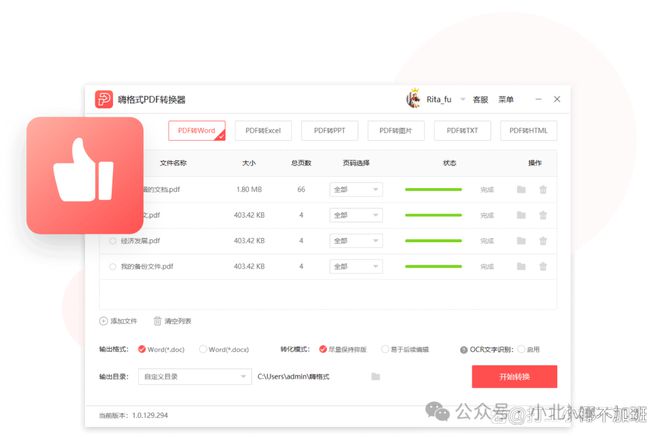Click the 开始转换 start button
The width and height of the screenshot is (660, 438).
[514, 377]
